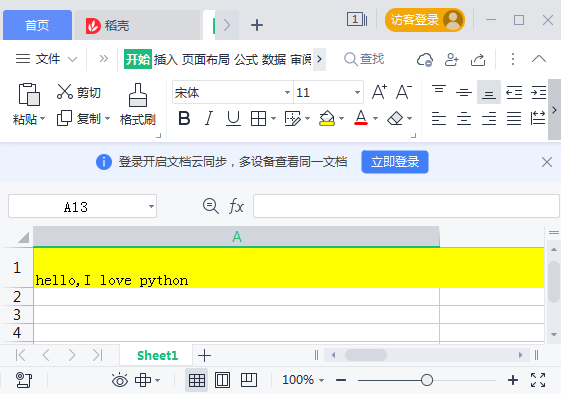
Task: Select the 插入 ribbon tab
Action: point(166,59)
